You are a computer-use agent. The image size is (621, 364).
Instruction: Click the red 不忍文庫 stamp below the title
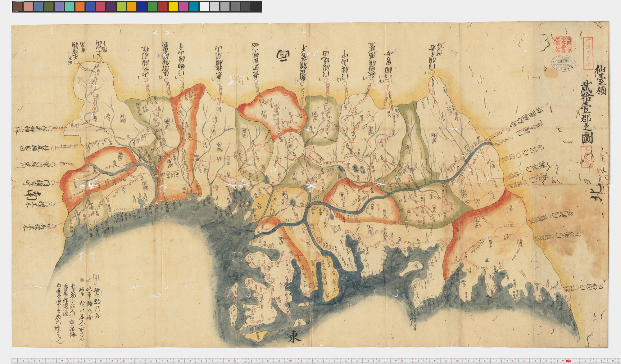[587, 156]
